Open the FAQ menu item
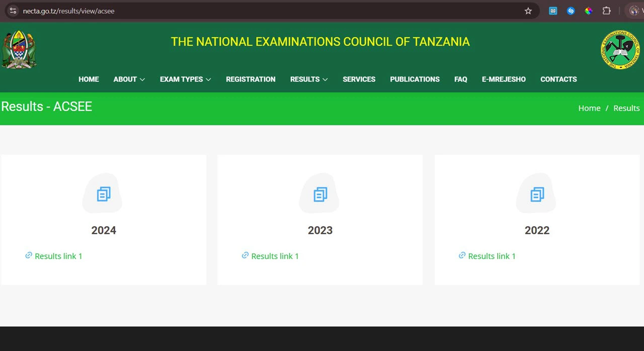The height and width of the screenshot is (351, 644). [460, 79]
